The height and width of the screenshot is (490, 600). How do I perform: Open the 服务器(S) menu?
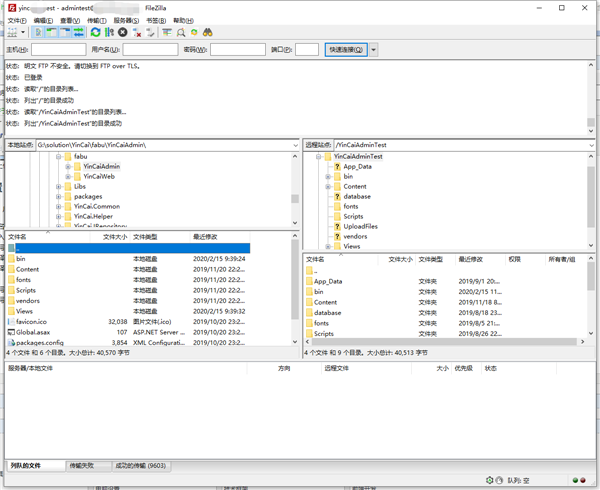[x=126, y=20]
